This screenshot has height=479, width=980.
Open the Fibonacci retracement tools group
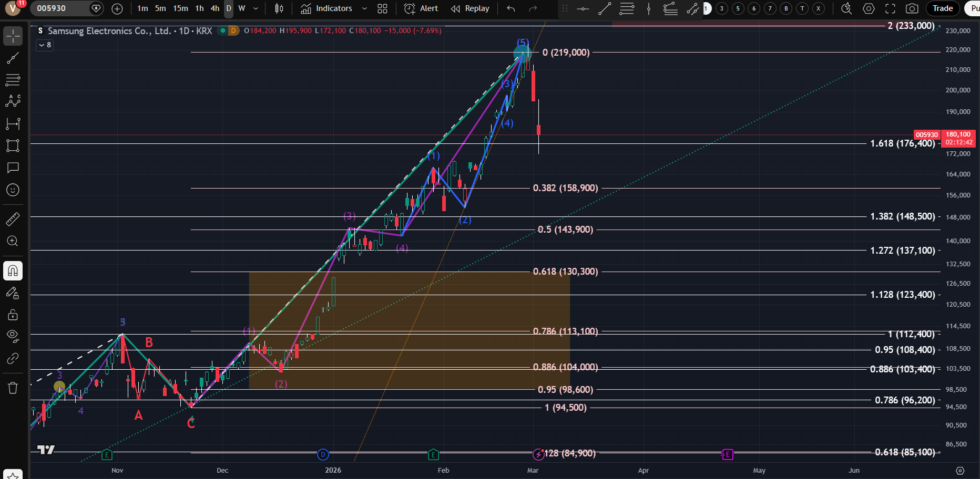[13, 80]
